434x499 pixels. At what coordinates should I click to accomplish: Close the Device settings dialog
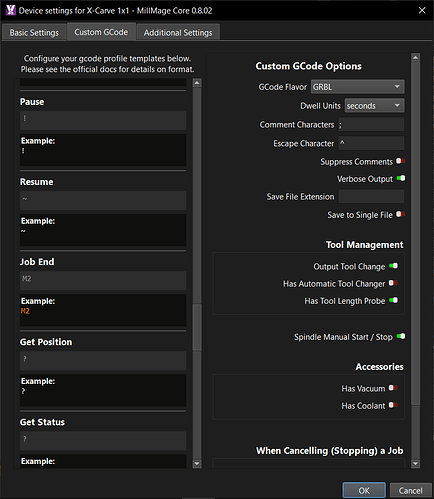(x=422, y=10)
